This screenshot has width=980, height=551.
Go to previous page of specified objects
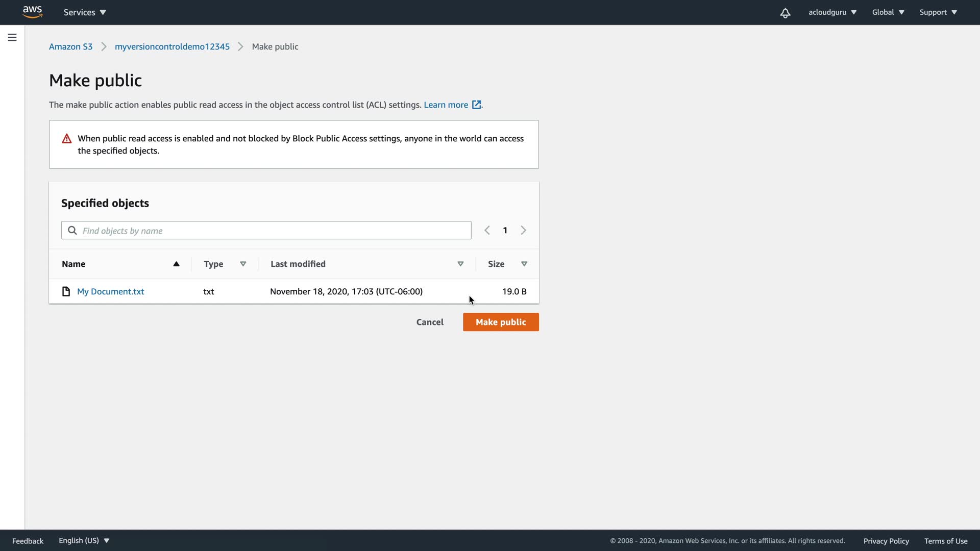tap(487, 230)
